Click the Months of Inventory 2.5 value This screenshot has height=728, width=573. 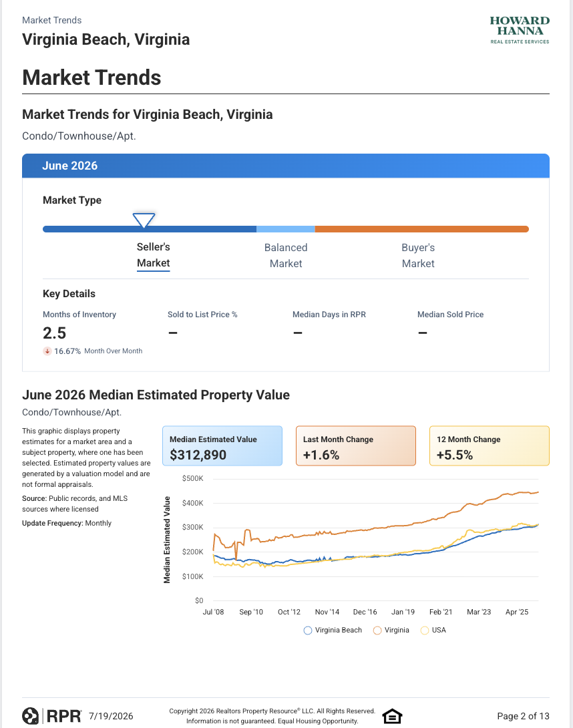point(55,333)
